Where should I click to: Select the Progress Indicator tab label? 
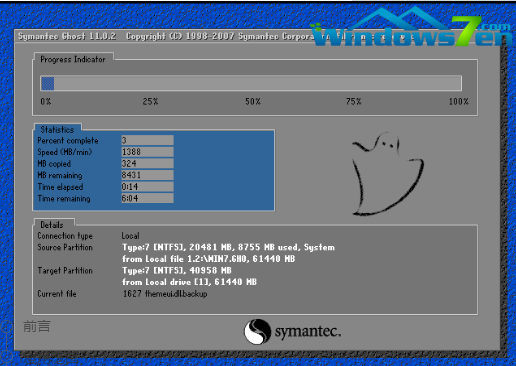73,59
